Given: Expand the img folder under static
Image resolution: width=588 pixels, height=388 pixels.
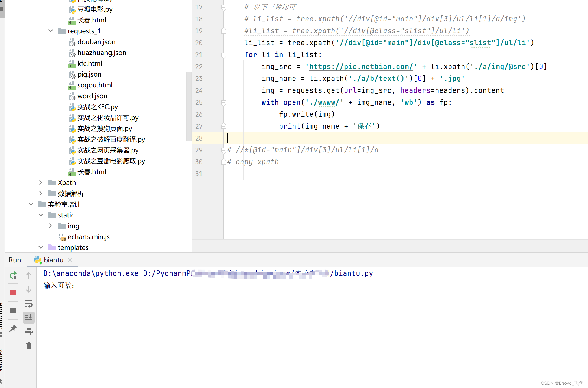Looking at the screenshot, I should click(x=50, y=226).
